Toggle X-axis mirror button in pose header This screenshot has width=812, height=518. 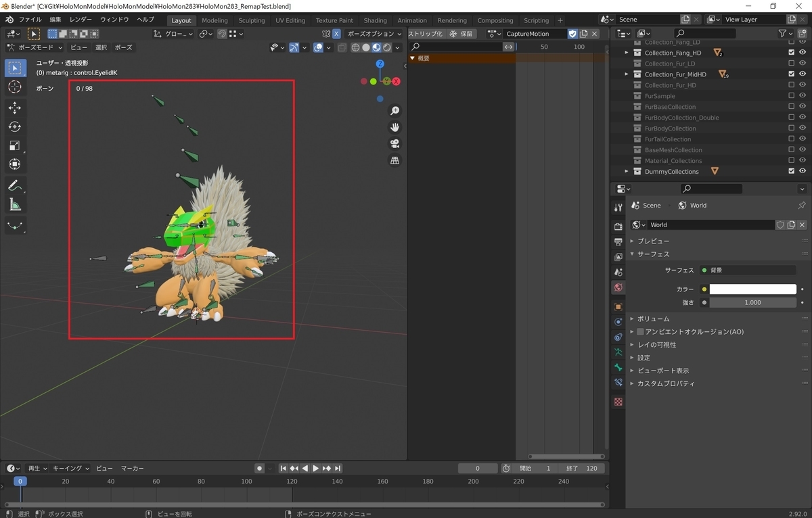point(336,34)
